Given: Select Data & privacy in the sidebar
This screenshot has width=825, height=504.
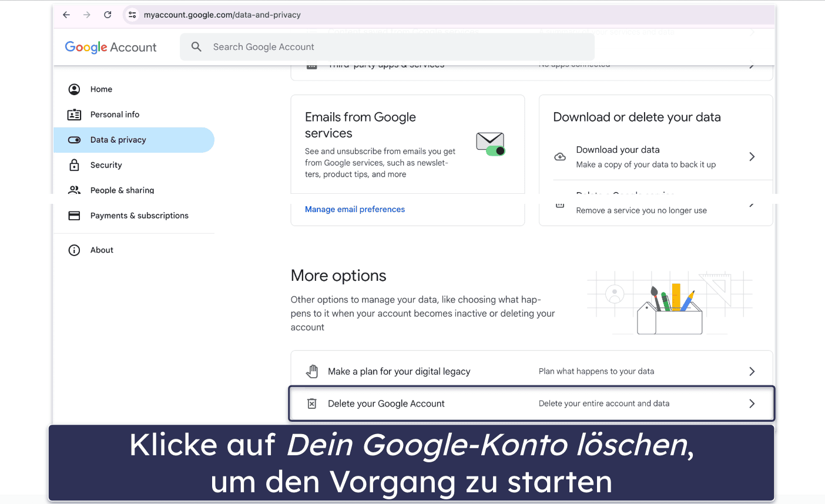Looking at the screenshot, I should point(134,140).
